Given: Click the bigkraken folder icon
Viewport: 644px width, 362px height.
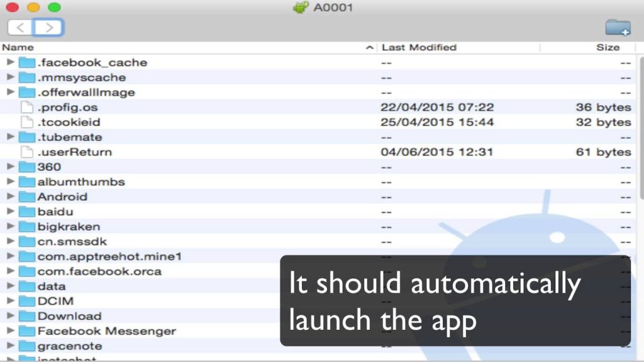Looking at the screenshot, I should point(26,226).
